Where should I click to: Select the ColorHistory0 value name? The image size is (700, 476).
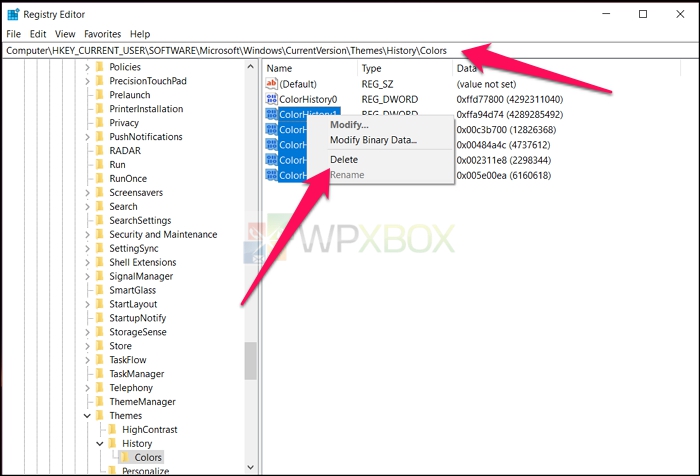tap(308, 99)
